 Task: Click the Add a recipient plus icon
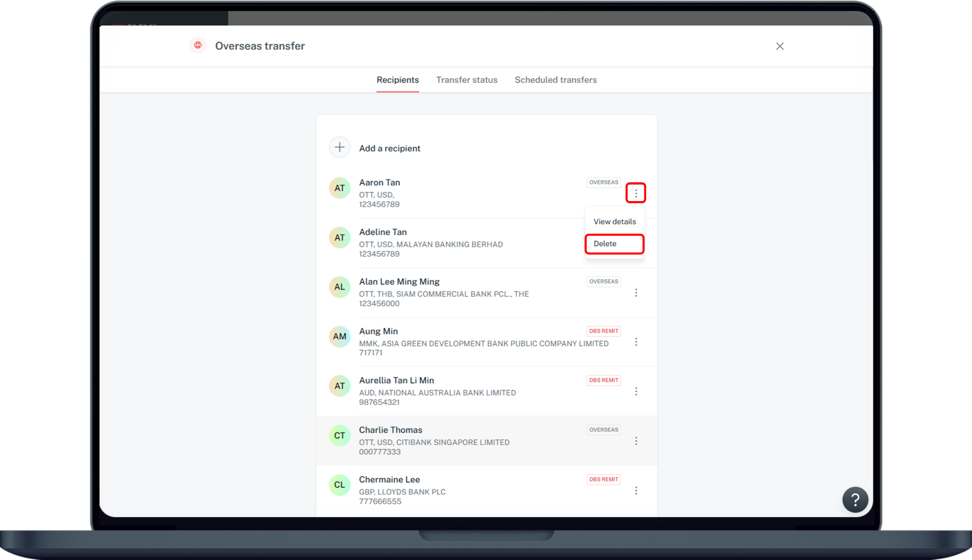339,147
